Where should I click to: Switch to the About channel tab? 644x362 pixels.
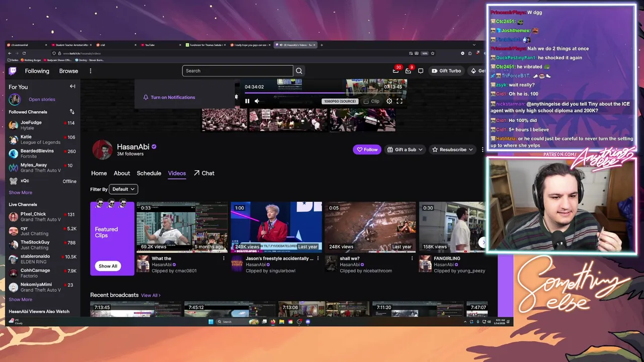122,173
